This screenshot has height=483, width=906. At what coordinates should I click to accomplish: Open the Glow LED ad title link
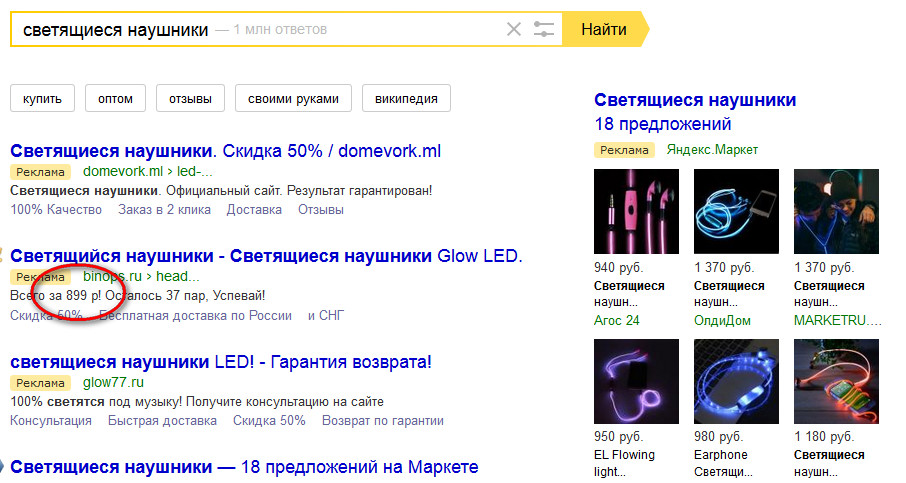[266, 256]
